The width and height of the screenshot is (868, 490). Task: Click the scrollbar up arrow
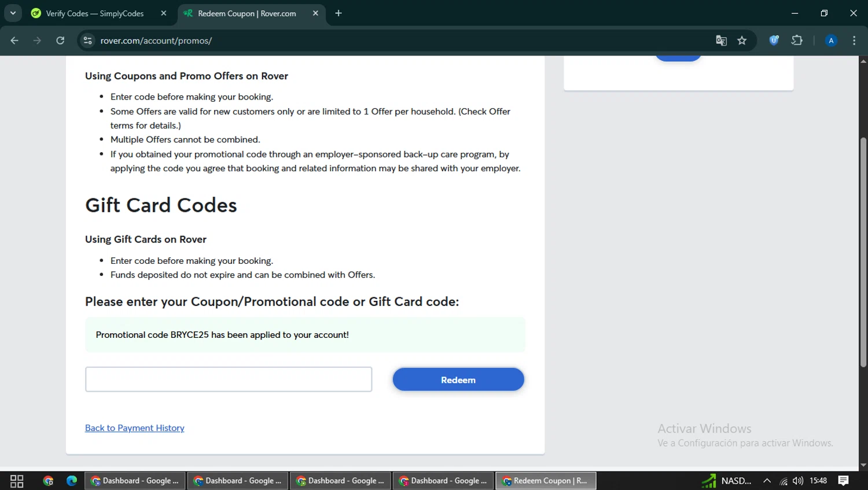[x=863, y=60]
